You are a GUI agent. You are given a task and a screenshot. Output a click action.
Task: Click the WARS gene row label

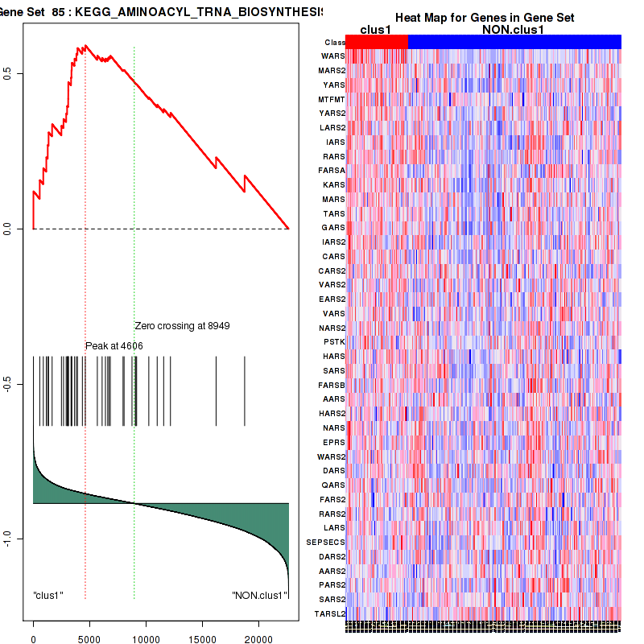332,57
